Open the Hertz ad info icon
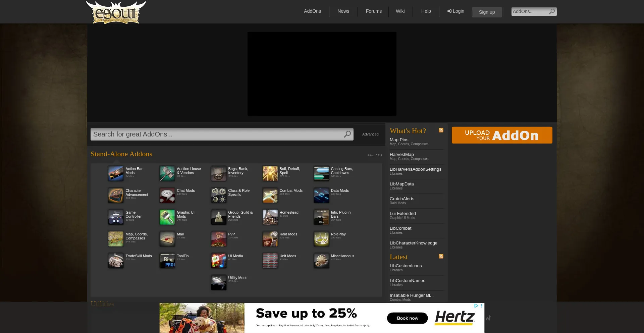This screenshot has height=333, width=644. 476,306
